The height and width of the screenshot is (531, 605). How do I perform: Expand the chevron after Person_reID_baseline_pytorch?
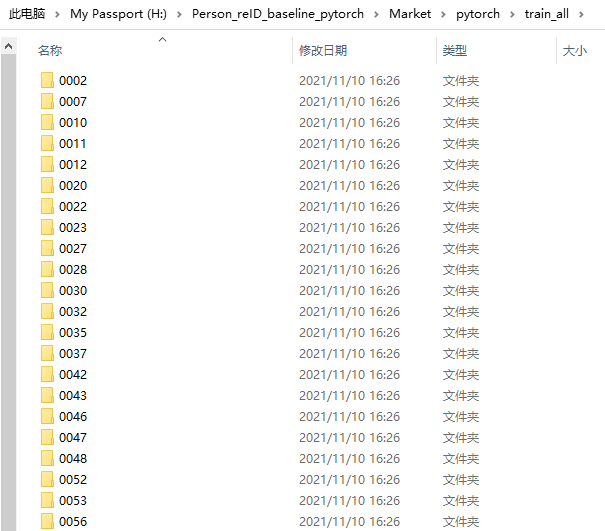pyautogui.click(x=376, y=15)
